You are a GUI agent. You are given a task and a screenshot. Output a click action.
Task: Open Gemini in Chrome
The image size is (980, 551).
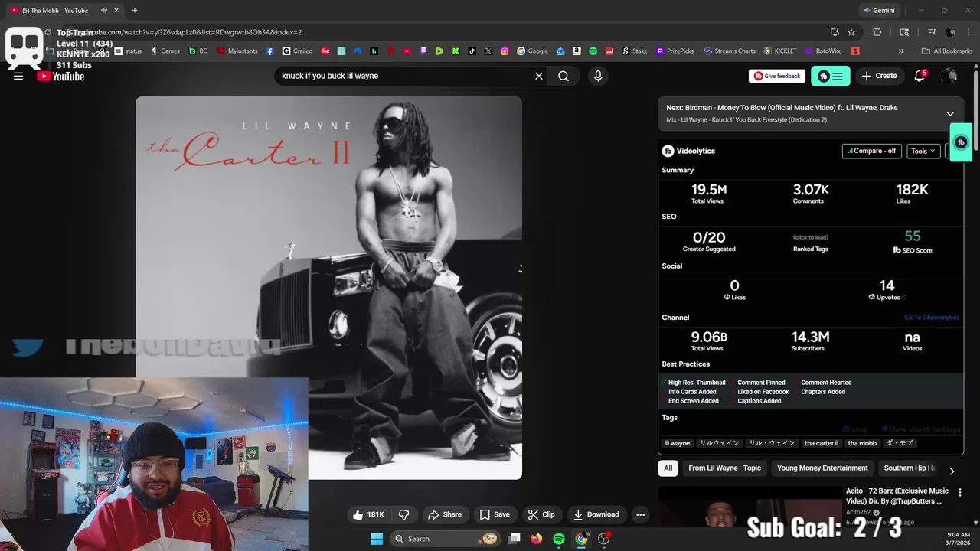(x=879, y=11)
